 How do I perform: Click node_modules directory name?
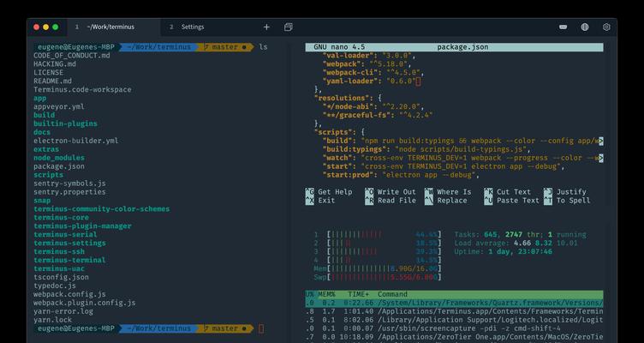(59, 158)
